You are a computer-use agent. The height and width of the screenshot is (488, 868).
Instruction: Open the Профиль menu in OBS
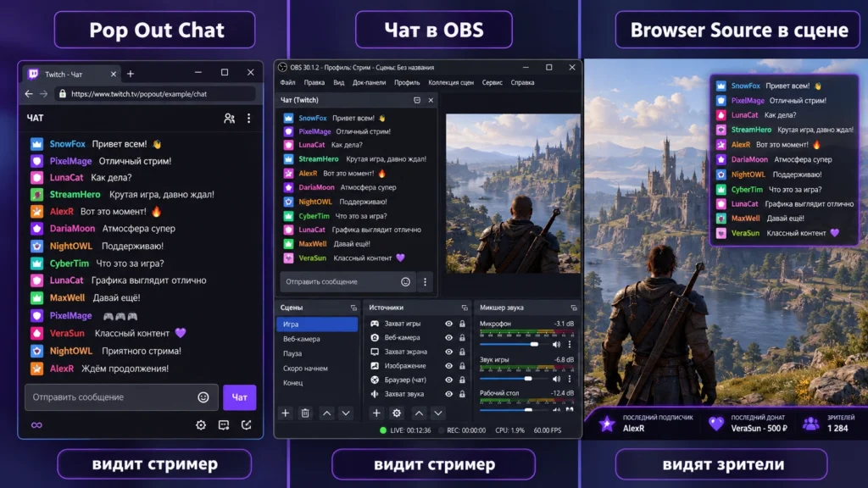407,82
